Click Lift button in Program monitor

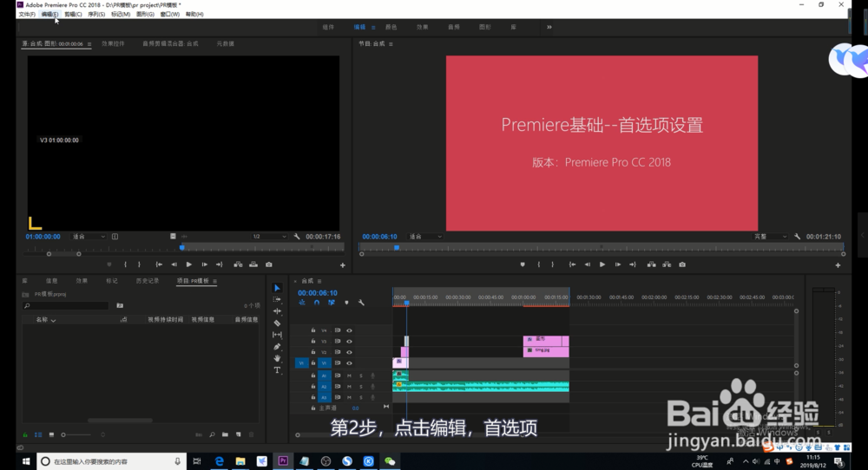[652, 264]
